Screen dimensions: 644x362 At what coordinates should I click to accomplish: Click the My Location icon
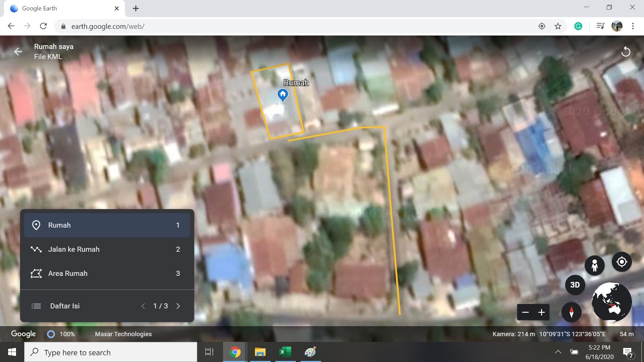[621, 262]
